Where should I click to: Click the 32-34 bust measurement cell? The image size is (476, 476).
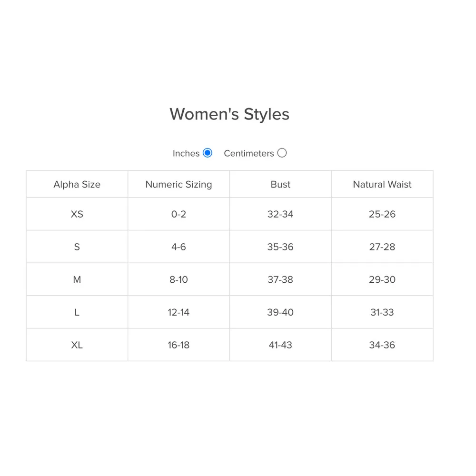coord(280,214)
